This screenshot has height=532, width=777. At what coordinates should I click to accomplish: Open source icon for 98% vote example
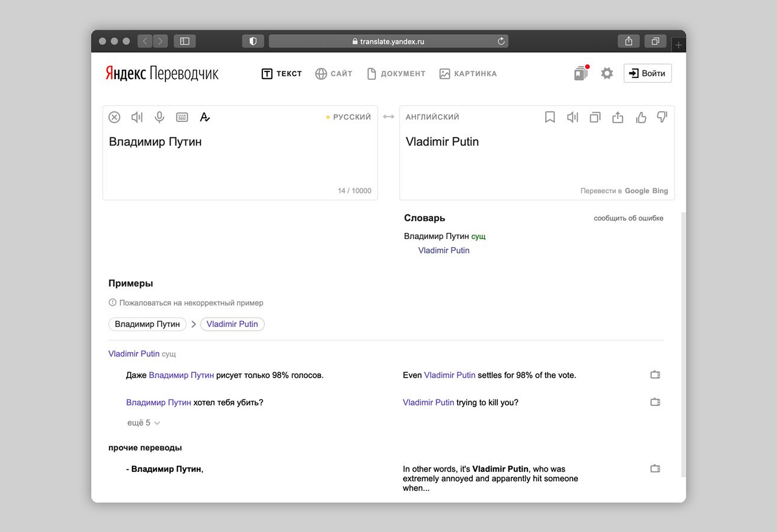(655, 375)
